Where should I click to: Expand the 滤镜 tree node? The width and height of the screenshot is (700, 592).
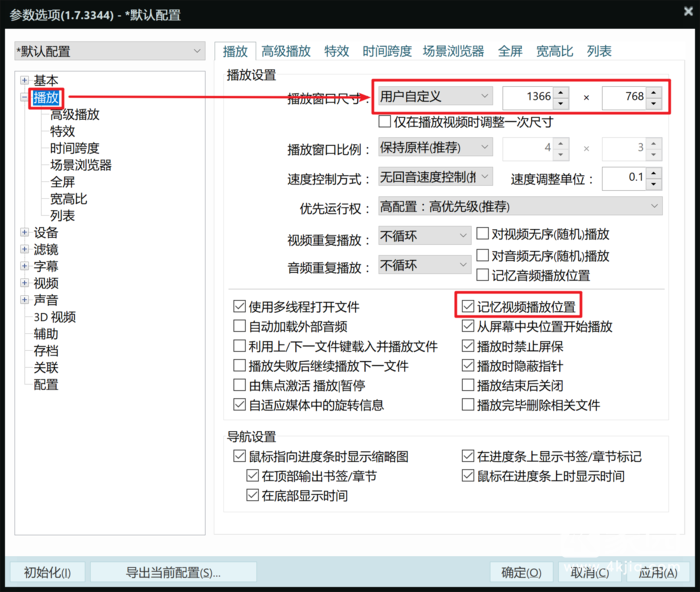click(25, 250)
